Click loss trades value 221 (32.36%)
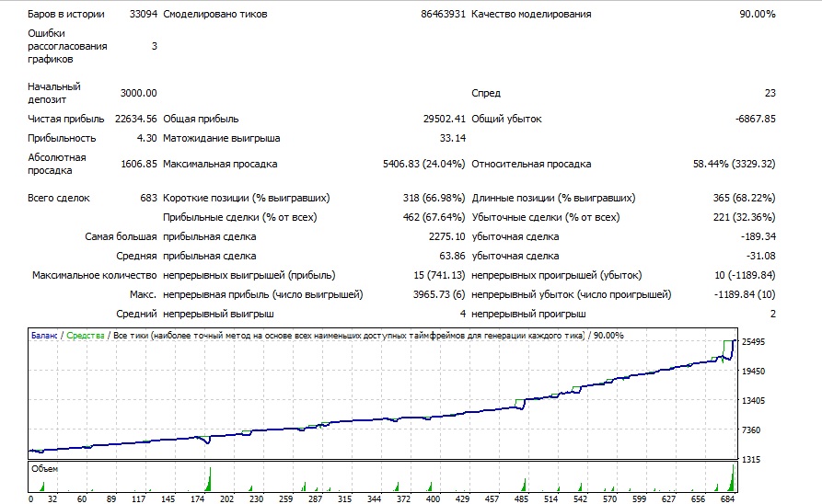This screenshot has height=504, width=822. (x=744, y=217)
